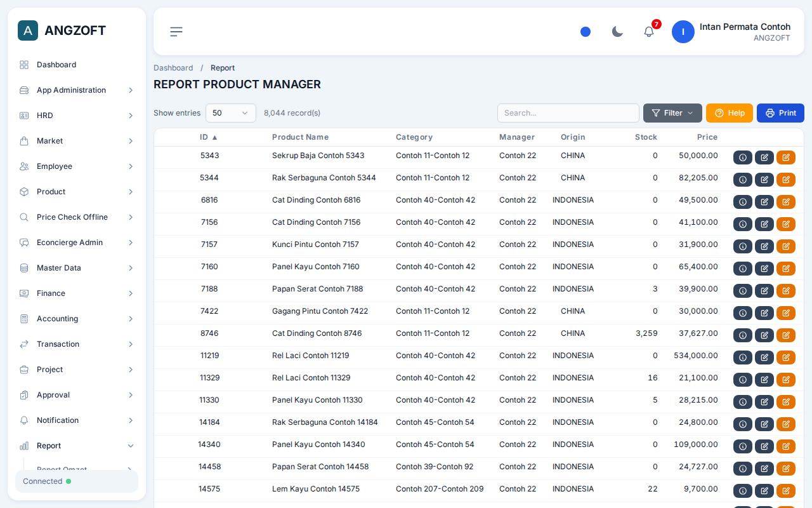Image resolution: width=812 pixels, height=508 pixels.
Task: Sort by ID column header
Action: (x=209, y=137)
